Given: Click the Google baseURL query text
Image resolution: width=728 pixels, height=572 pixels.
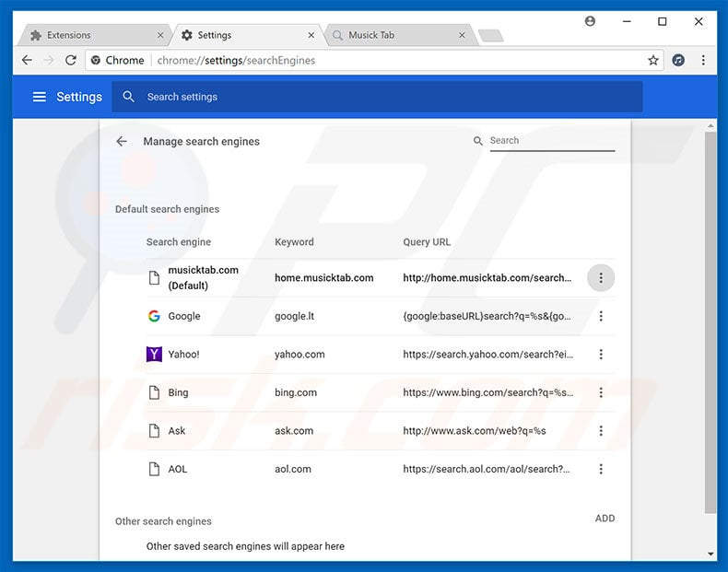Looking at the screenshot, I should pyautogui.click(x=487, y=316).
